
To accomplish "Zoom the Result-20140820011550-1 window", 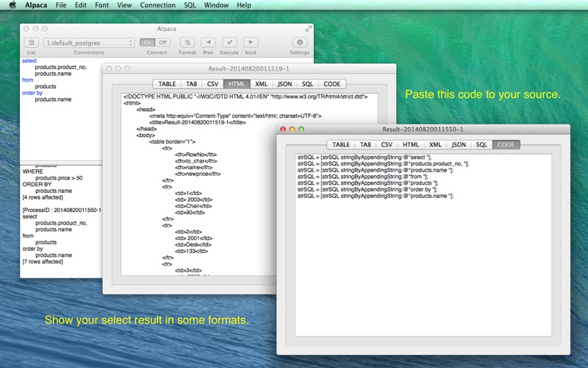I will pos(301,130).
